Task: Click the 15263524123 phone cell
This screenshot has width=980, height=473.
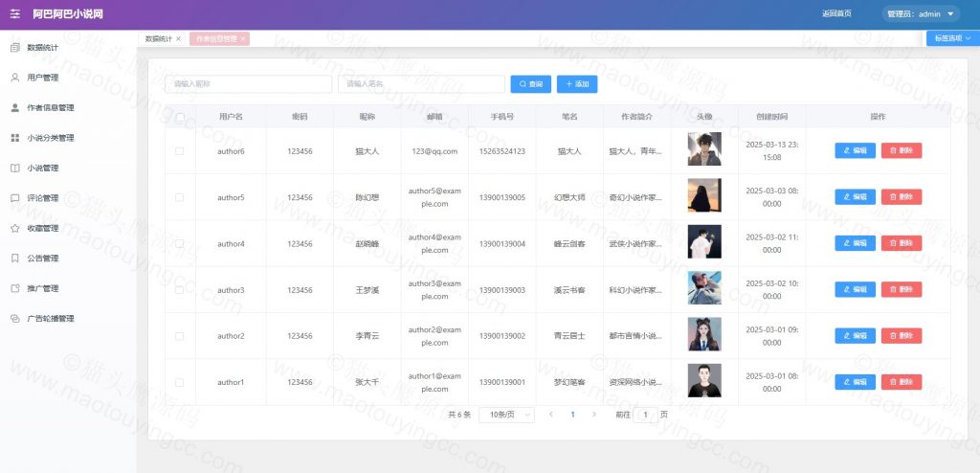Action: coord(501,151)
